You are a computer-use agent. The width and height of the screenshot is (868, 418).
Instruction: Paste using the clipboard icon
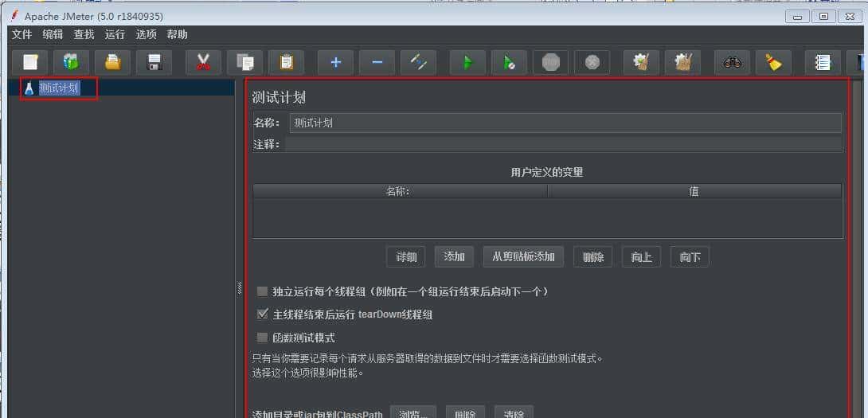(286, 63)
